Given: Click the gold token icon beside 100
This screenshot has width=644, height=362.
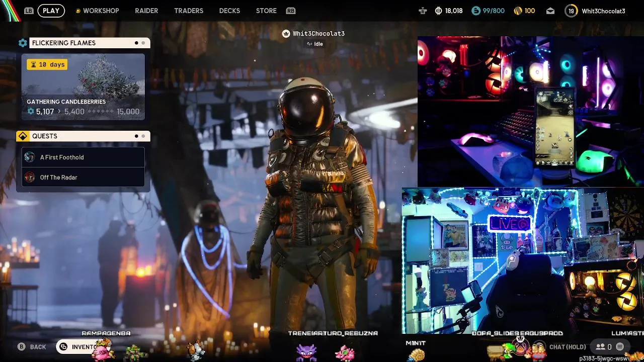Looking at the screenshot, I should (x=517, y=11).
